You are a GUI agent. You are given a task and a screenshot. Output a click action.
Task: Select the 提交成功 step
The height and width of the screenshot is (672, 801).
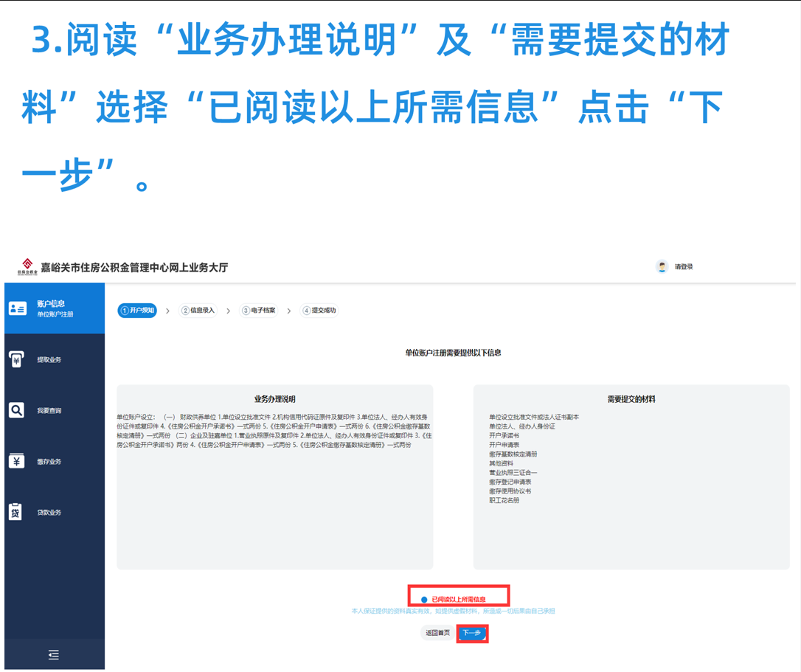[319, 311]
